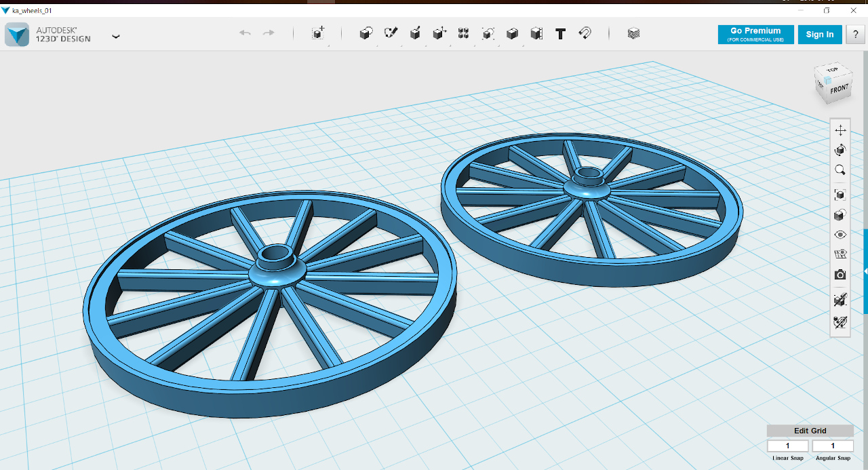Image resolution: width=868 pixels, height=470 pixels.
Task: Open the Combine tool menu
Action: click(x=512, y=33)
